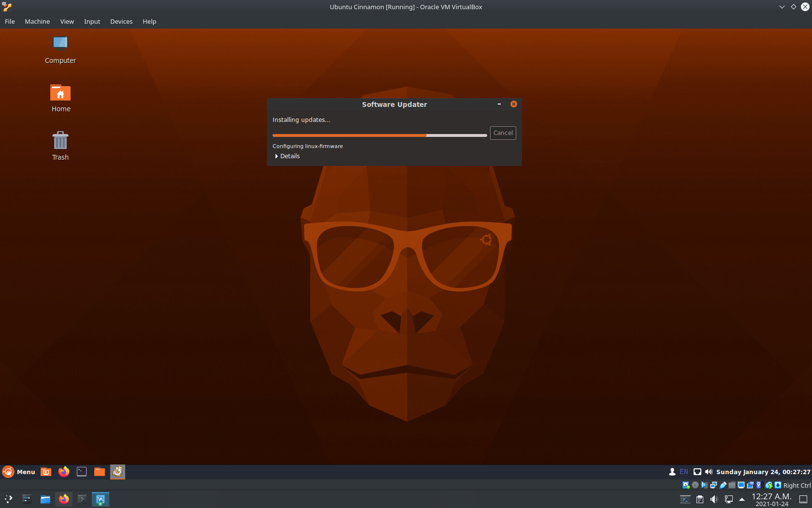
Task: Open host System Settings sliders icon
Action: [27, 499]
